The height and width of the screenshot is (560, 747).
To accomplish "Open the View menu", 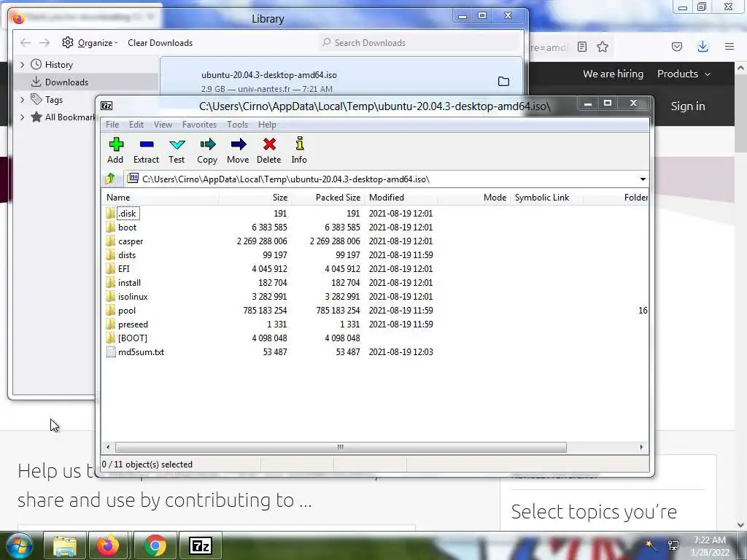I will tap(163, 124).
